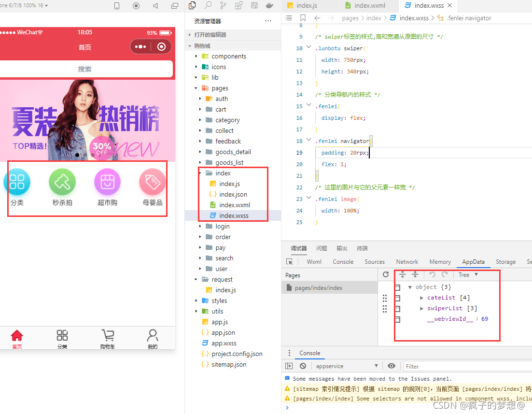Open the search magnifier icon
532x414 pixels.
point(208,5)
